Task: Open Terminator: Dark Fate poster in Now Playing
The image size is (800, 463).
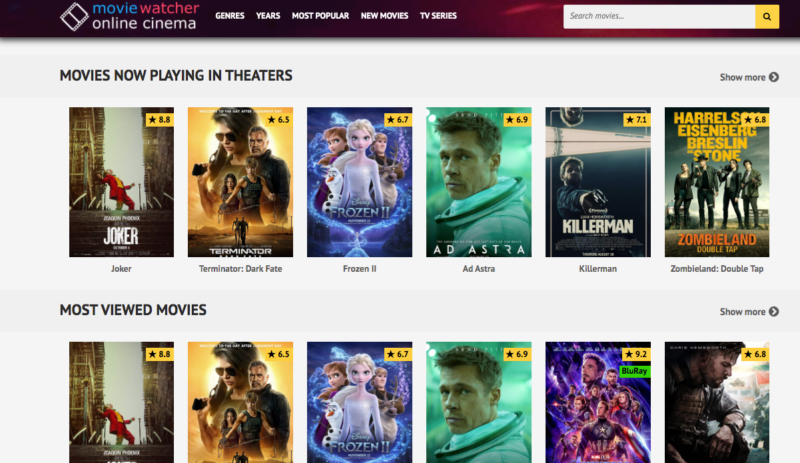Action: (x=240, y=182)
